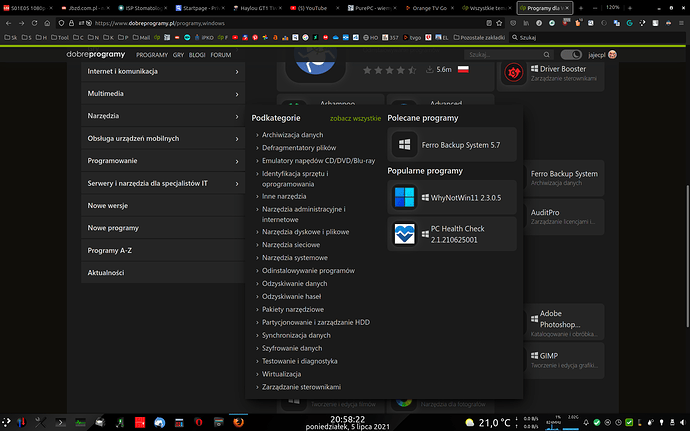This screenshot has height=431, width=690.
Task: Expand Serwery i narzędzia dla specjalistów IT
Action: coord(163,184)
